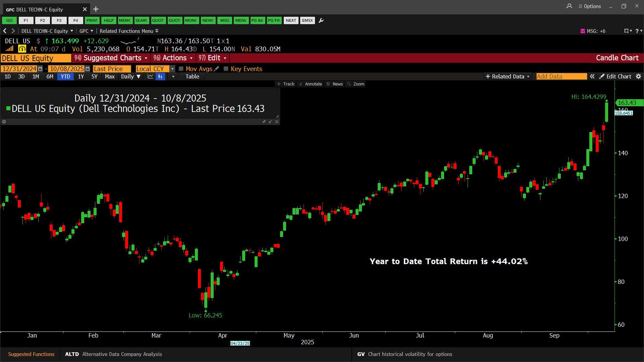Activate the Track crosshair toggle
The height and width of the screenshot is (362, 644).
[x=286, y=84]
